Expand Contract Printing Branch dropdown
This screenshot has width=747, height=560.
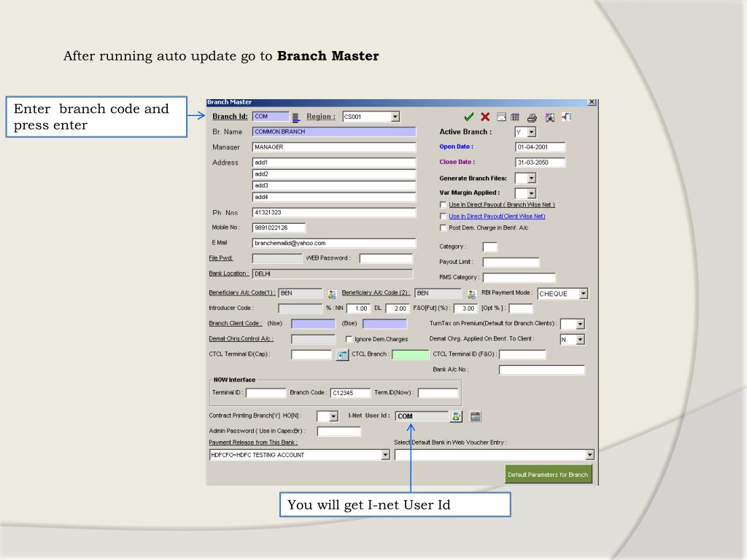(333, 416)
